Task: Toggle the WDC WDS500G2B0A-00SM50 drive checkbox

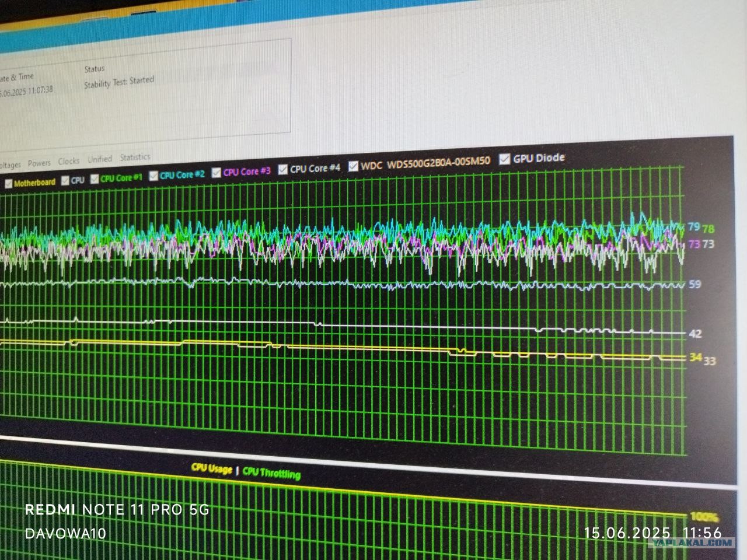Action: click(353, 166)
